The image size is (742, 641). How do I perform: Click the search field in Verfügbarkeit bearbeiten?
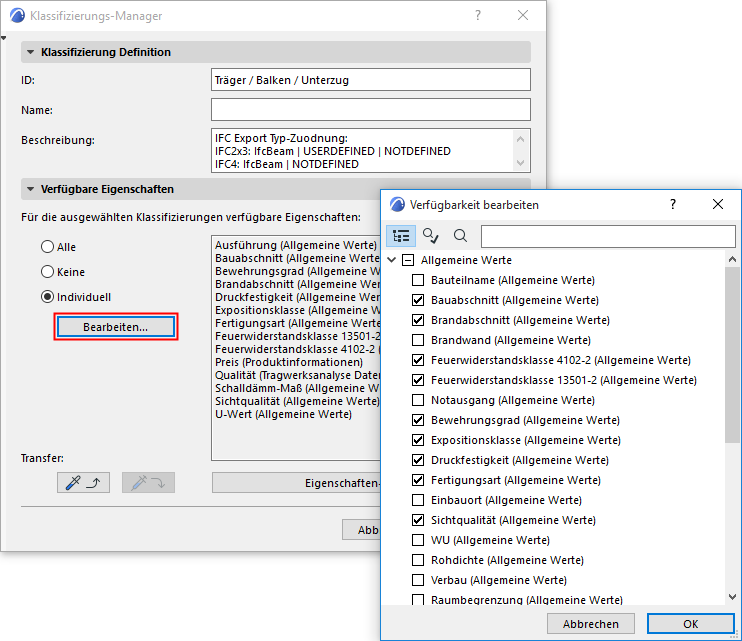pyautogui.click(x=608, y=236)
